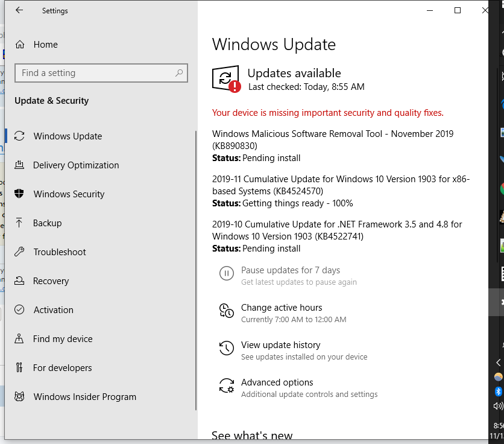Click the update history clock icon
This screenshot has height=444, width=504.
pos(227,348)
